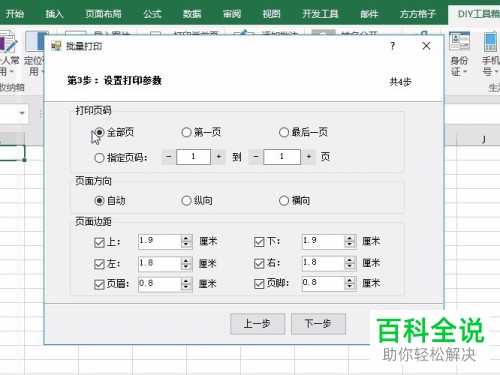Viewport: 500px width, 375px height.
Task: Open the 邮件 ribbon tab
Action: [369, 14]
